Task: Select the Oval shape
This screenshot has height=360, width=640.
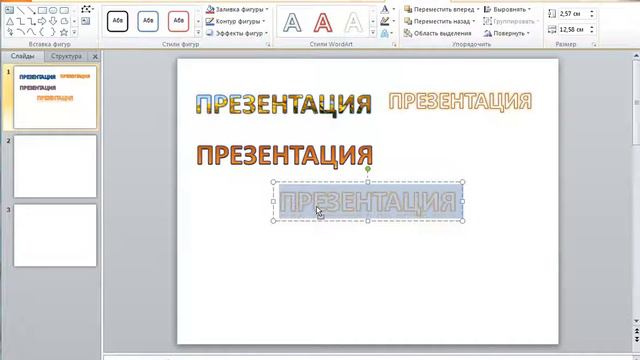Action: tap(53, 10)
